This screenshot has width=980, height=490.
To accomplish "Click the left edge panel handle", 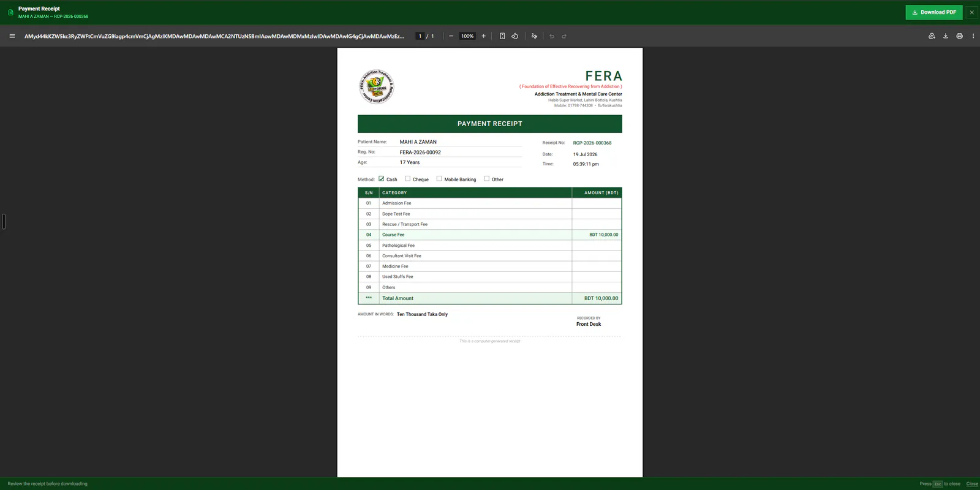I will (x=4, y=222).
